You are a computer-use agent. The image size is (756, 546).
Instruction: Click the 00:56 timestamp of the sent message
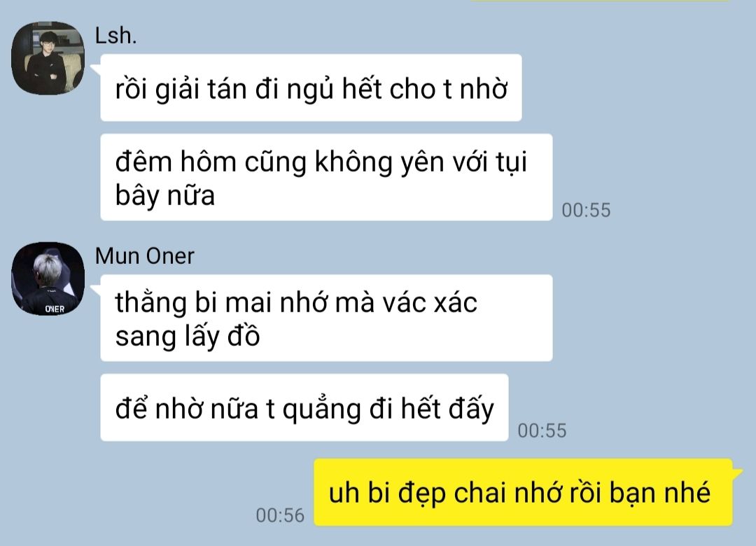(280, 516)
